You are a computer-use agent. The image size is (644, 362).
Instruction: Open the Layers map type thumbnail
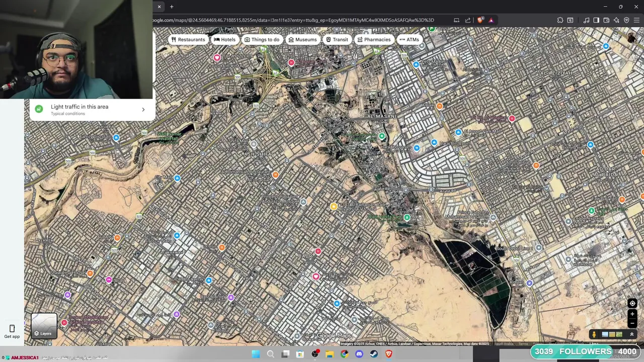(44, 326)
